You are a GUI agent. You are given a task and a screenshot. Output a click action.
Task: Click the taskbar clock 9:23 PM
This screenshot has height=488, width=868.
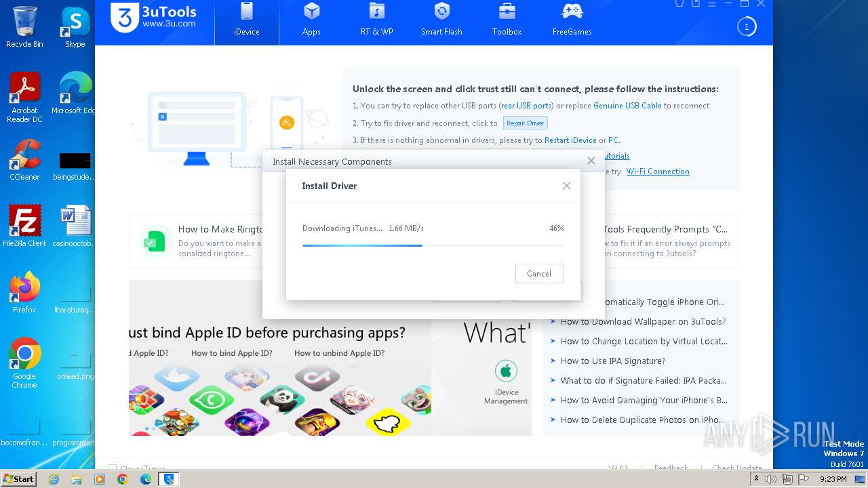[x=833, y=479]
